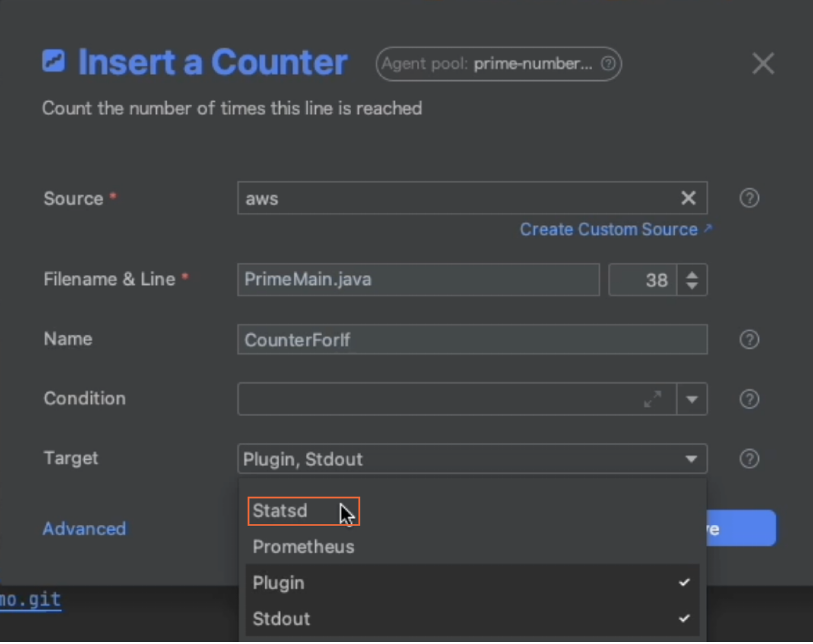Uncheck the Plugin target option
The image size is (813, 644).
(472, 583)
